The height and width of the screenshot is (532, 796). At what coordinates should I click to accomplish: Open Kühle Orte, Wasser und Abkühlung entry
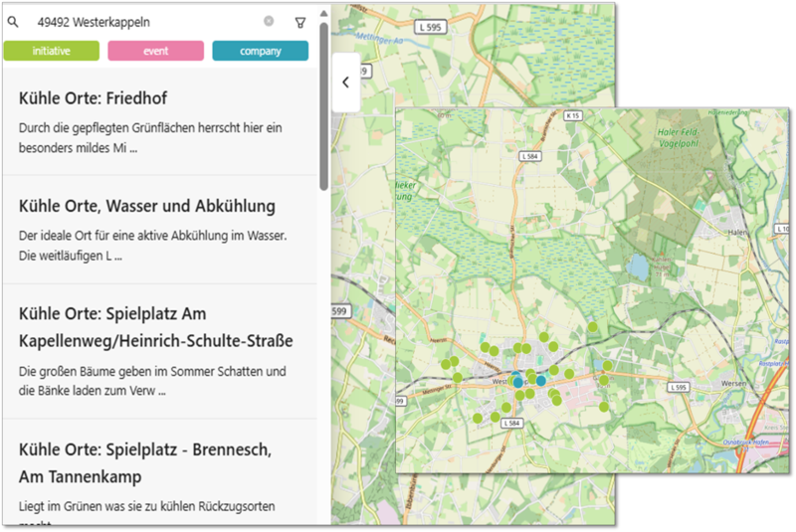tap(160, 230)
